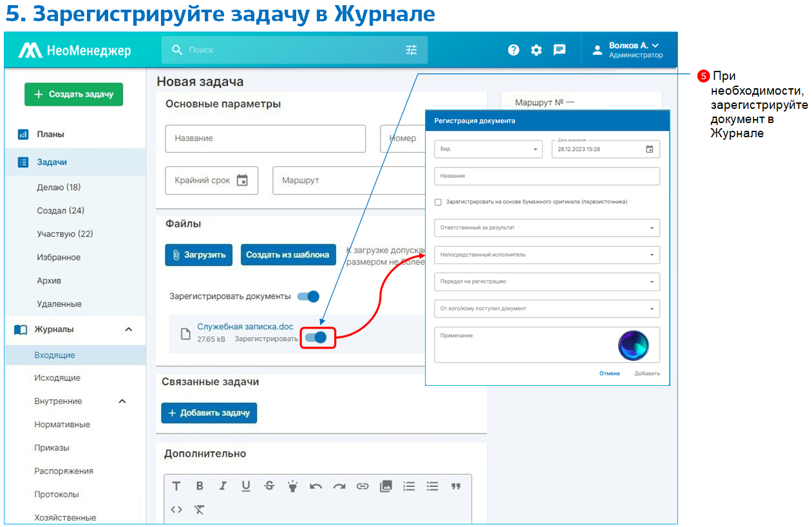Screen dimensions: 812x527
Task: Open the Вид dropdown
Action: pyautogui.click(x=489, y=149)
